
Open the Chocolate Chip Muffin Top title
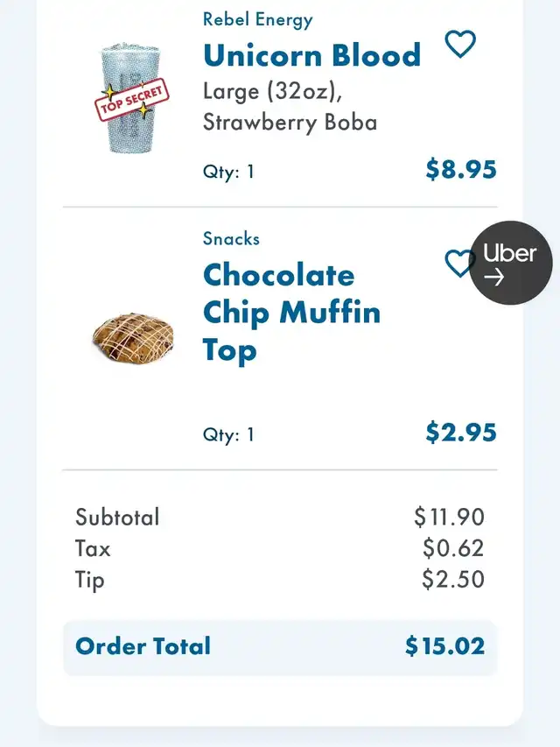pyautogui.click(x=291, y=313)
